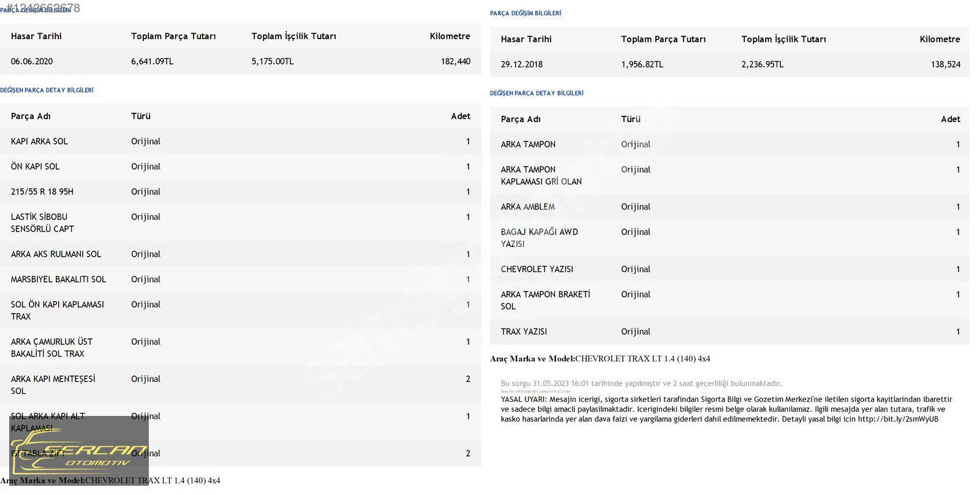Viewport: 980px width, 495px height.
Task: Click left Hasar Tarihi column header
Action: click(x=36, y=36)
